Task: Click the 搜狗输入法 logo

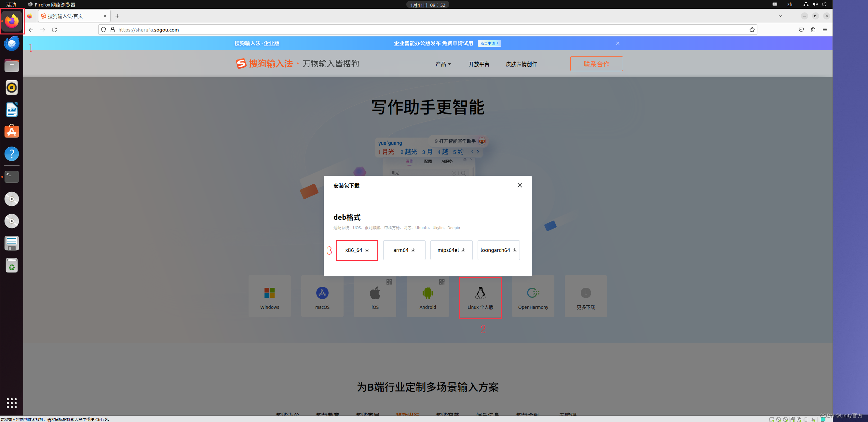Action: tap(265, 63)
